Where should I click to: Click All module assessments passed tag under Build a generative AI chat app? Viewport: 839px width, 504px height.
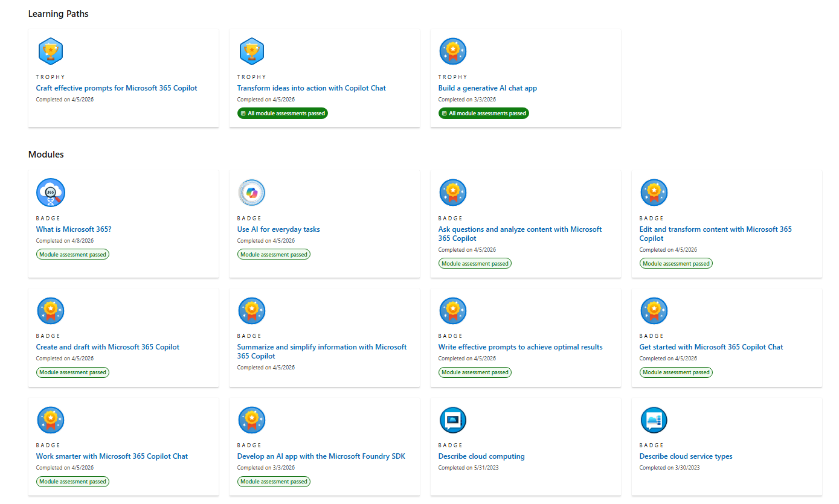(484, 113)
